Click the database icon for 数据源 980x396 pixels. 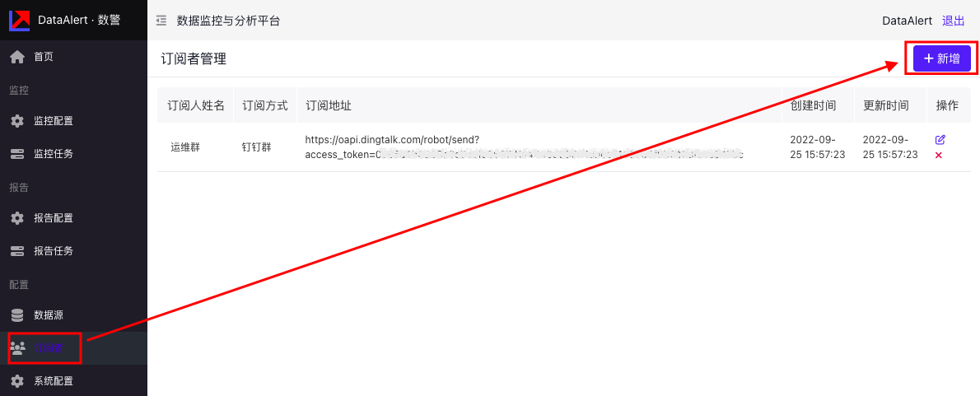(16, 315)
